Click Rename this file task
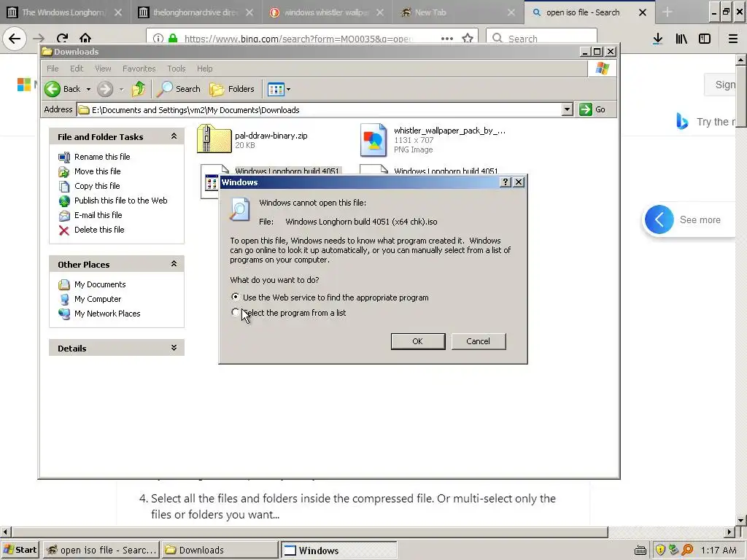747x560 pixels. (x=102, y=157)
